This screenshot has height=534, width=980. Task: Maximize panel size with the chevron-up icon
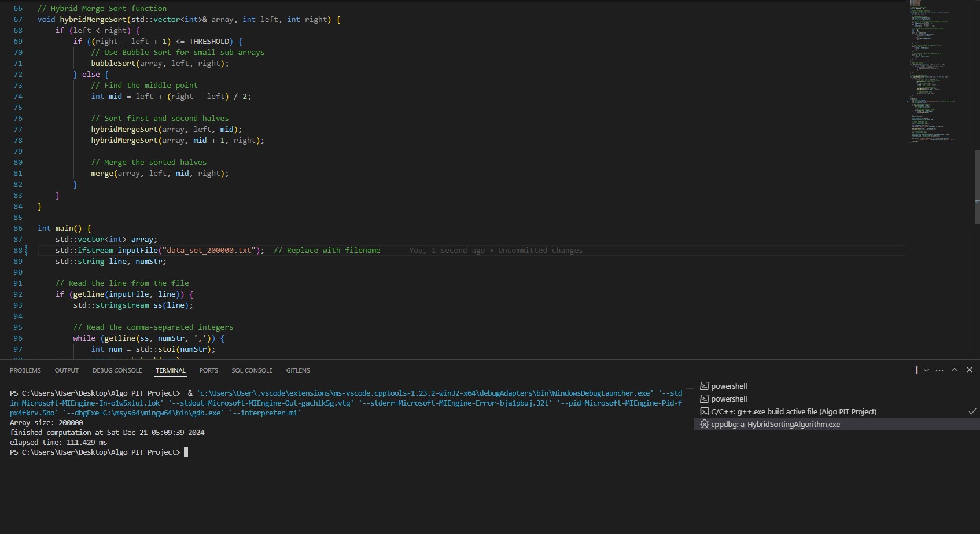click(955, 370)
